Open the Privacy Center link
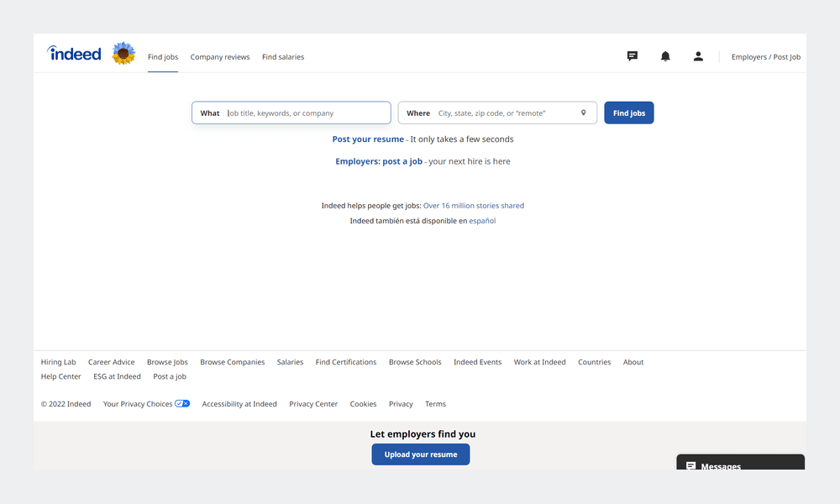 pos(313,404)
